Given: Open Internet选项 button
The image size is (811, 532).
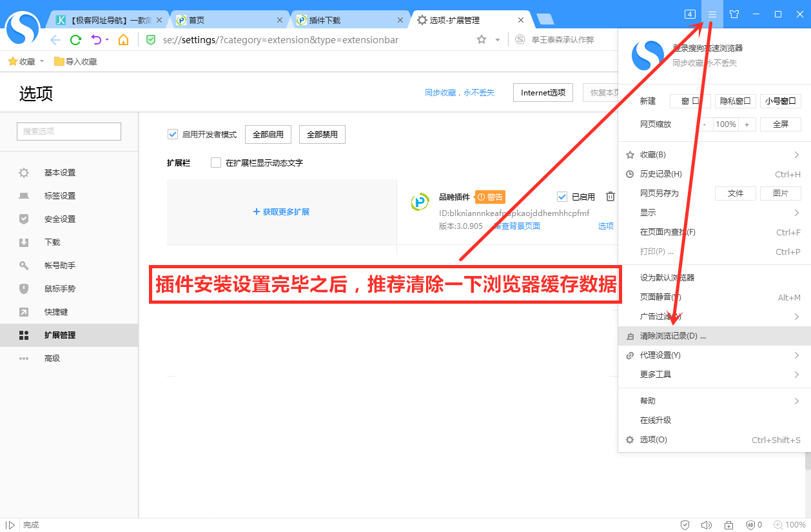Looking at the screenshot, I should 542,92.
